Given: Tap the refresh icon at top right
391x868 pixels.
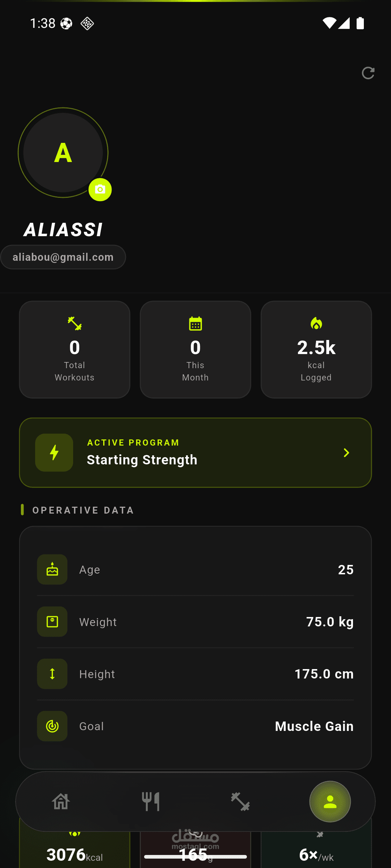Looking at the screenshot, I should 368,73.
